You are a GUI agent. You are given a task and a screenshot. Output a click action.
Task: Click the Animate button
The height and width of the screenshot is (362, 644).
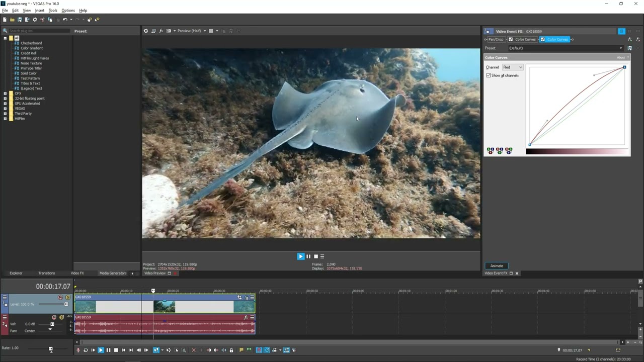click(497, 266)
